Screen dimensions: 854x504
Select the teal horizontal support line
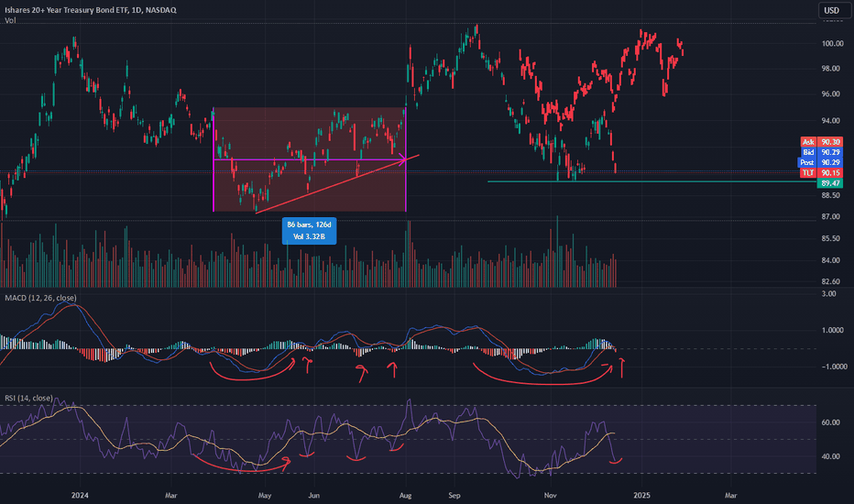pos(651,181)
